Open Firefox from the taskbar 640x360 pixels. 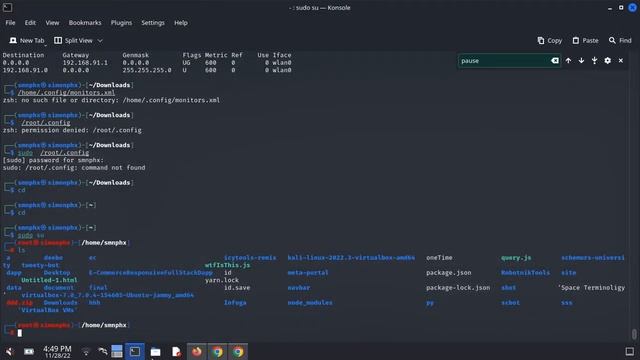pyautogui.click(x=197, y=351)
